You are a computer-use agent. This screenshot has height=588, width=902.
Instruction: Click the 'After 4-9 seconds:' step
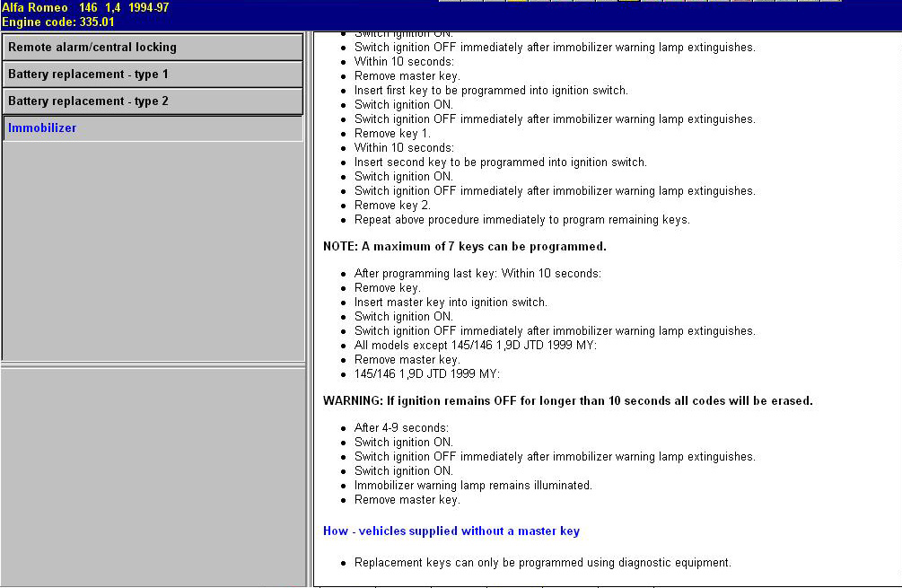click(401, 427)
